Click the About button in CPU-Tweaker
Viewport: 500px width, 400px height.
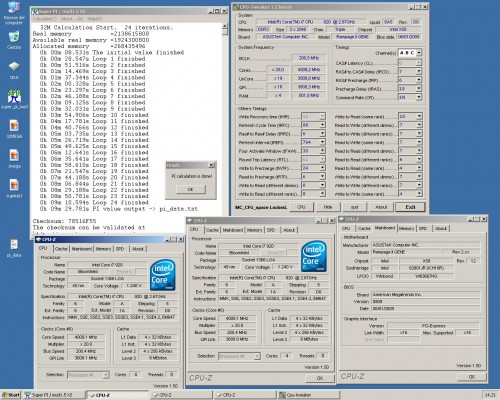(x=381, y=207)
